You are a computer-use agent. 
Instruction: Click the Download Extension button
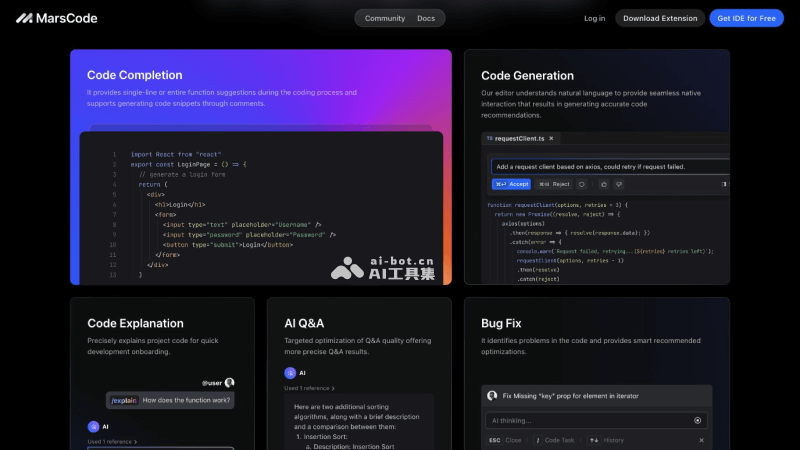660,18
